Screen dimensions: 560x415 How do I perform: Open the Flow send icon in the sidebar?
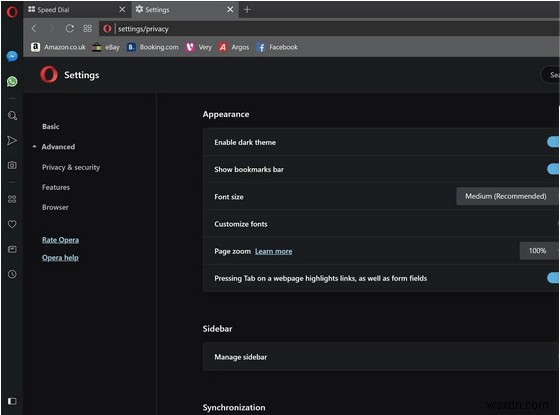12,140
